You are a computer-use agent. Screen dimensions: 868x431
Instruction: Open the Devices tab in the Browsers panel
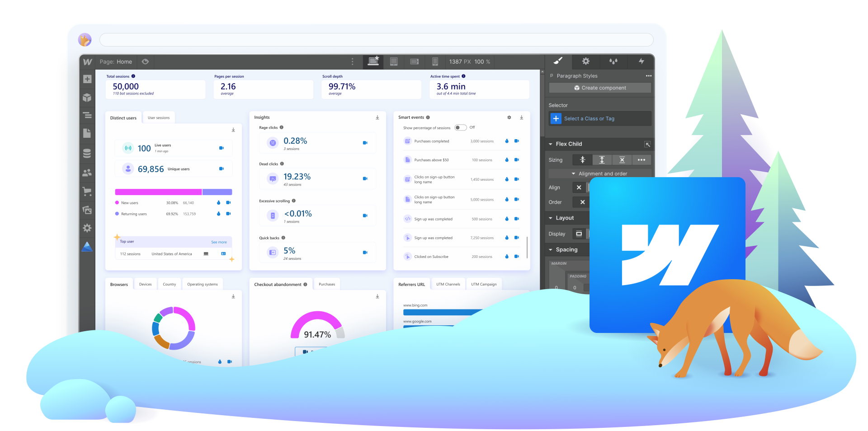click(x=145, y=284)
